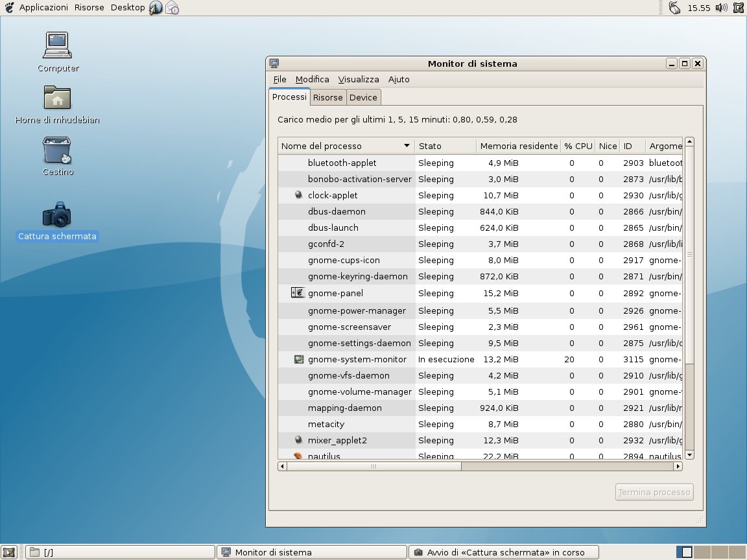Select the gnome-keyring-daemon process row

480,276
